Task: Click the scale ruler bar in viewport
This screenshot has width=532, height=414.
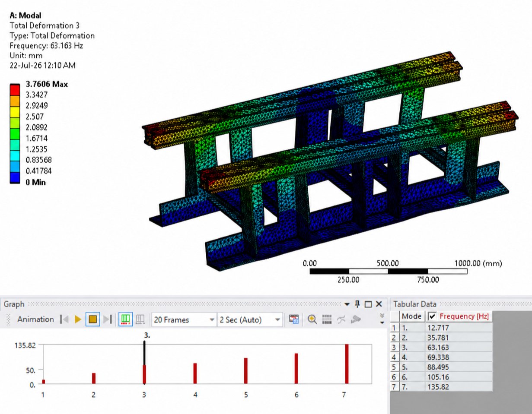Action: [388, 271]
